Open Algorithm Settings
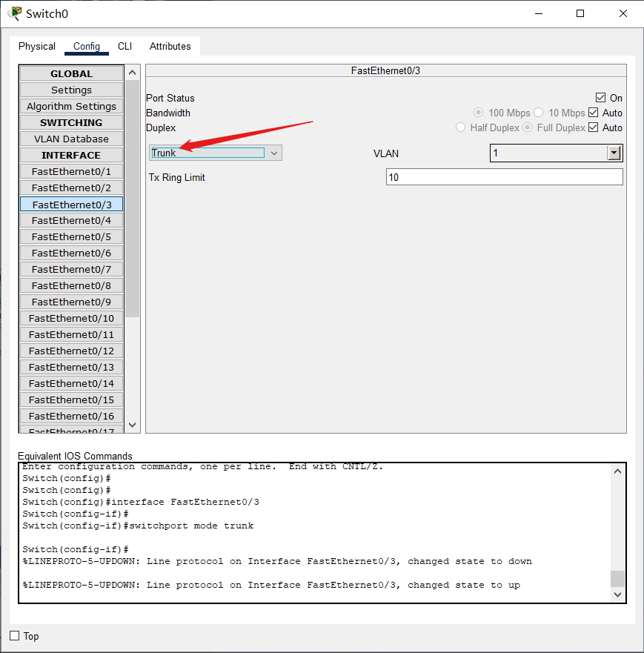Screen dimensions: 644x653 click(72, 106)
